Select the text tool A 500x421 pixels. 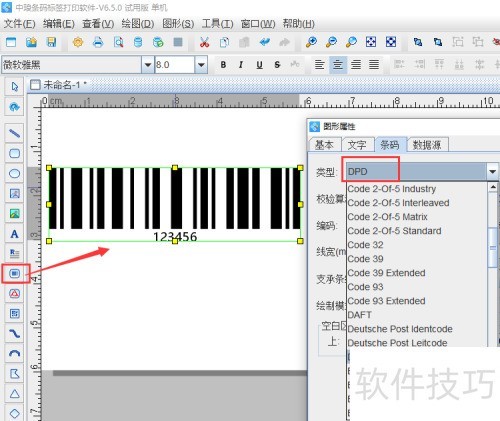pos(14,234)
